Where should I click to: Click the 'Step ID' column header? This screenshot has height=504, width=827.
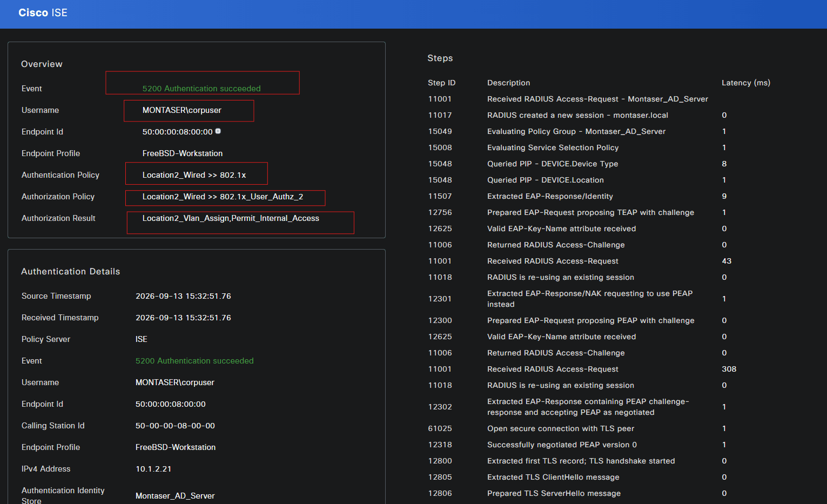click(442, 83)
